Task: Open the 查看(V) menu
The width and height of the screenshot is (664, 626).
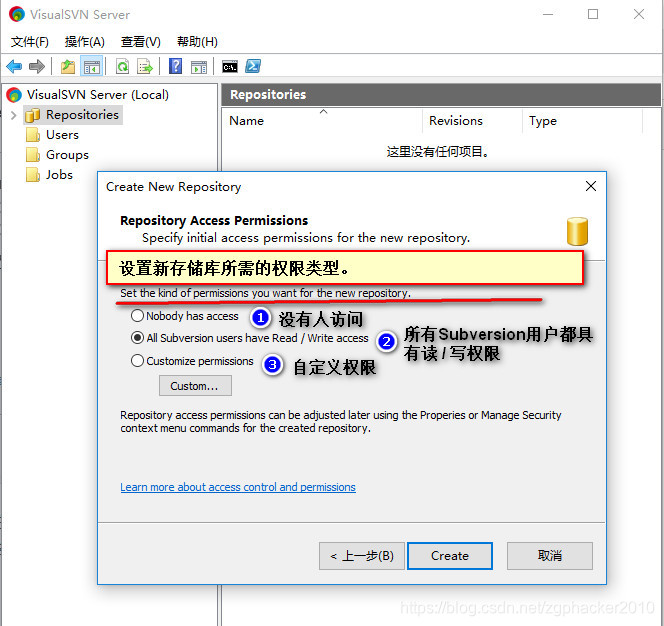Action: (x=141, y=42)
